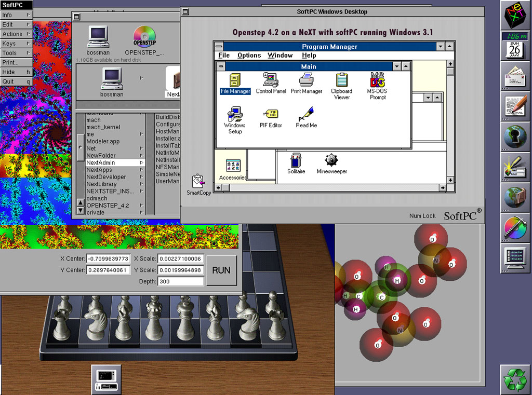
Task: Open Program Manager Help menu
Action: click(x=309, y=55)
